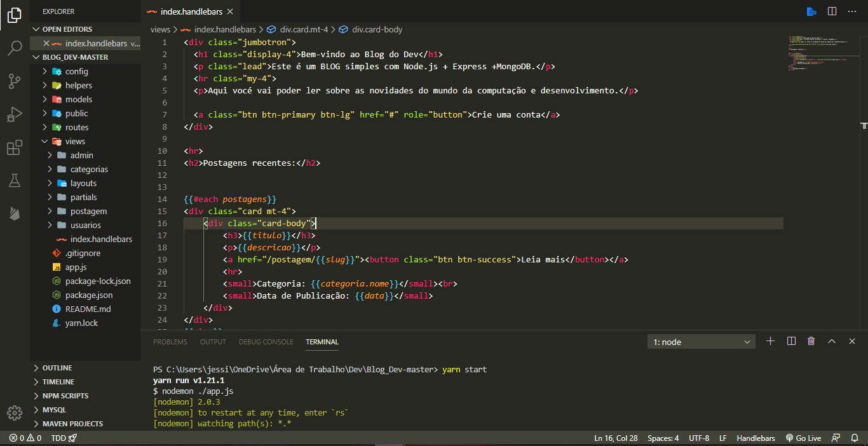Open the Source Control view
Image resolution: width=868 pixels, height=446 pixels.
click(x=14, y=81)
